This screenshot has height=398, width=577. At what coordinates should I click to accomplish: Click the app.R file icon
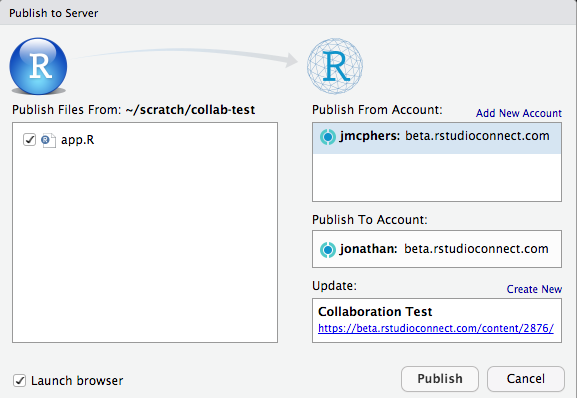pyautogui.click(x=49, y=140)
